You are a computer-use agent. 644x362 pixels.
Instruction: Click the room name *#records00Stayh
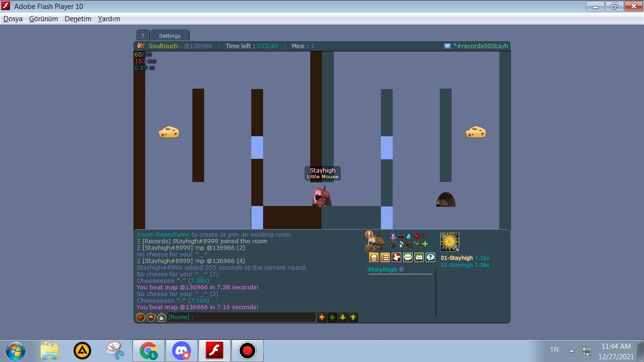tap(480, 46)
